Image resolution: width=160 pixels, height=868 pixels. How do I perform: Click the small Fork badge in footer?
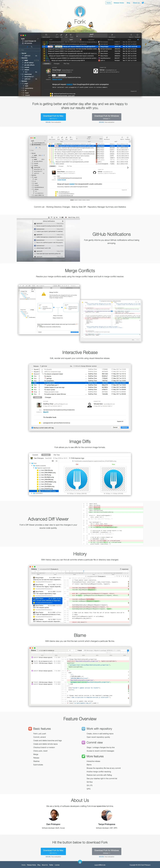click(80, 862)
